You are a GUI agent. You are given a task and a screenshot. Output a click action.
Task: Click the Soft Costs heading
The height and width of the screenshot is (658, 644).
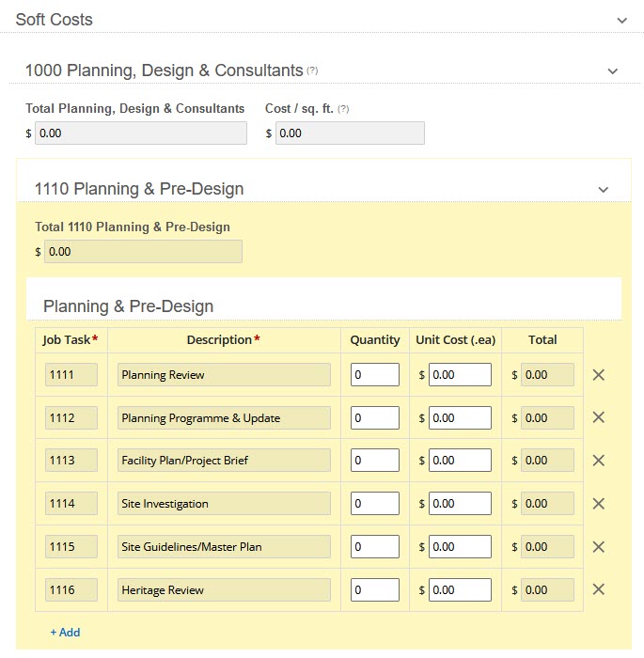click(x=55, y=20)
